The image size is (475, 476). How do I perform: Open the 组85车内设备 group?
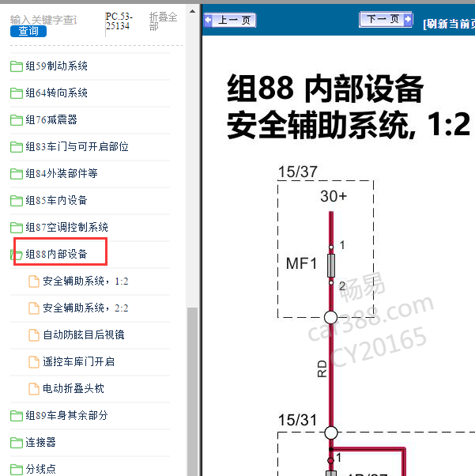click(56, 200)
